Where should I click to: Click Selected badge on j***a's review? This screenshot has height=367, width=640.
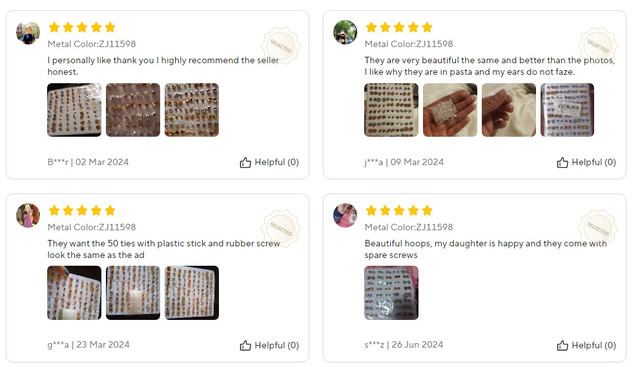point(598,46)
